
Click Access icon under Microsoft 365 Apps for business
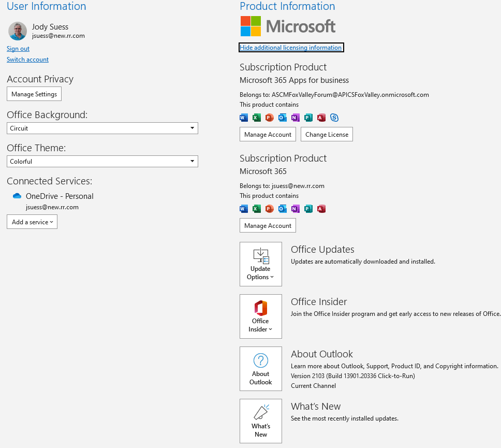[321, 118]
